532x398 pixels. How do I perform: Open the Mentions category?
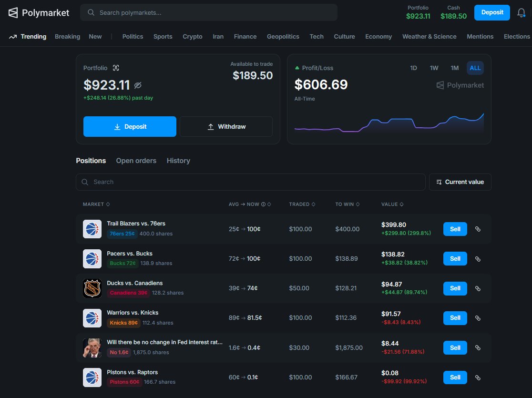pyautogui.click(x=480, y=37)
